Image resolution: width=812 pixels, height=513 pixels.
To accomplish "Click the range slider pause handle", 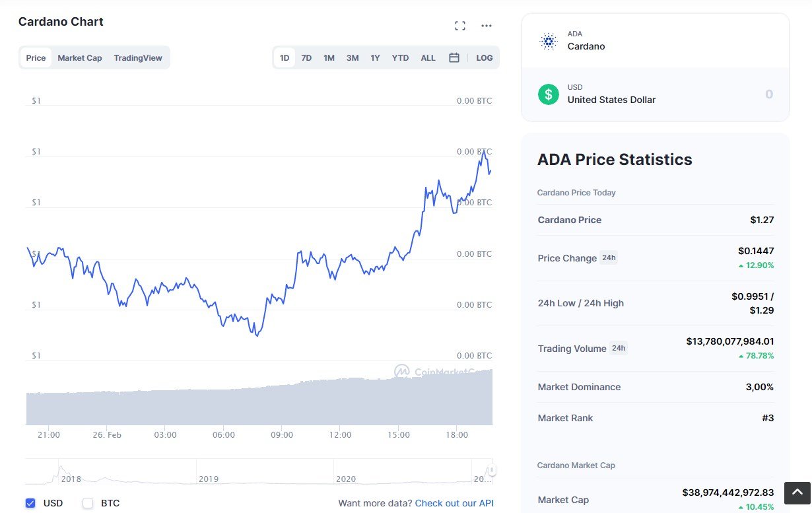I will [x=492, y=470].
